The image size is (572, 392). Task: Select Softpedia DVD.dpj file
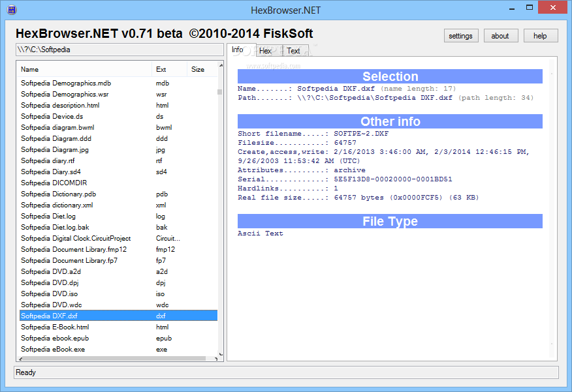tap(118, 282)
